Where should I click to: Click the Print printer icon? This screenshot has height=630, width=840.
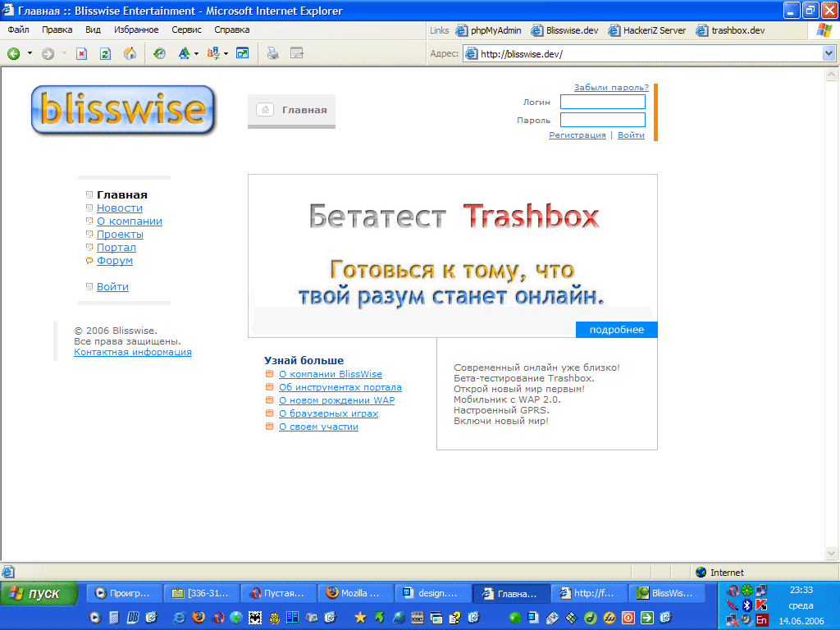pos(272,53)
